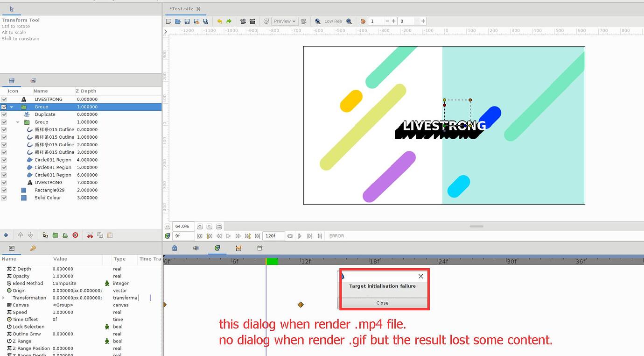Collapse the selected Group layer

click(x=10, y=107)
